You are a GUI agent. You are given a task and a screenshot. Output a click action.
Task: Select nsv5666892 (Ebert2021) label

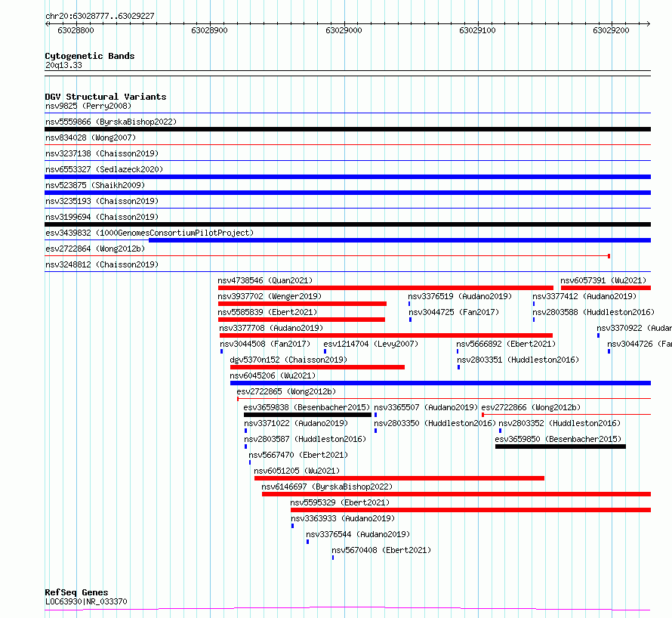506,344
